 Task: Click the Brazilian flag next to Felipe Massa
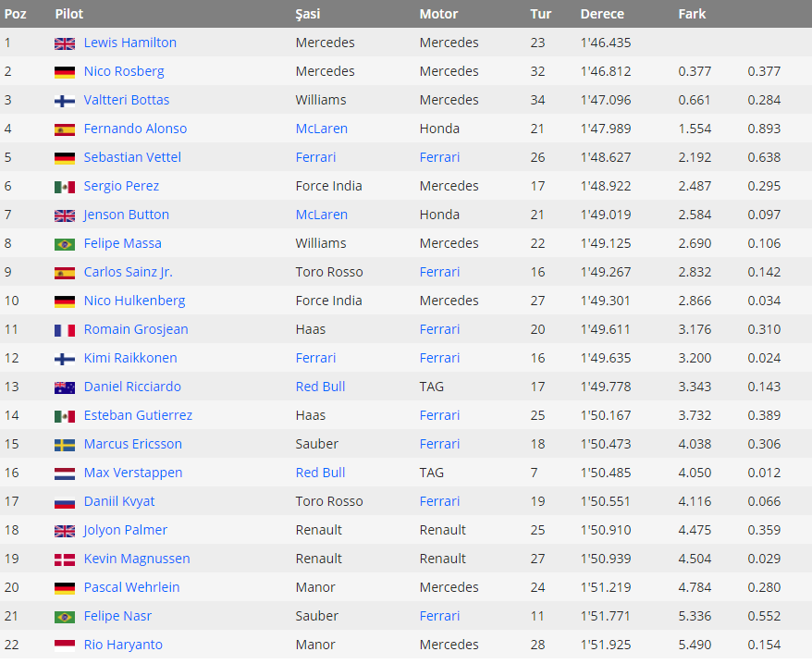coord(65,244)
